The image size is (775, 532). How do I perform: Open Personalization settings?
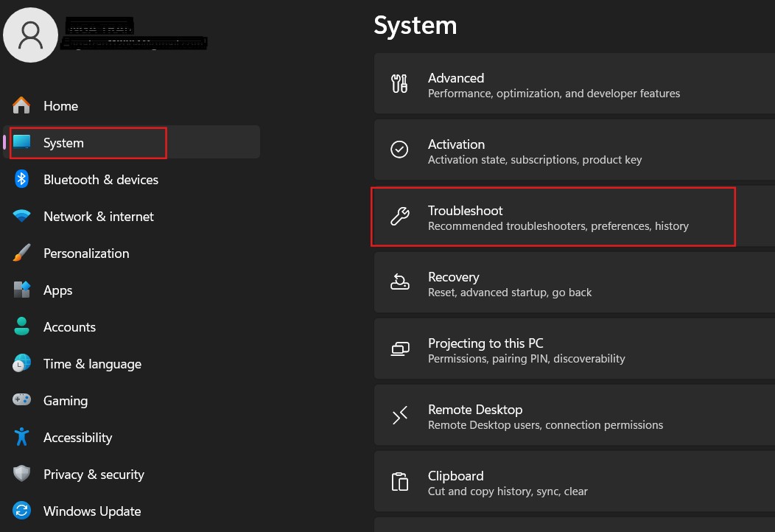coord(131,253)
